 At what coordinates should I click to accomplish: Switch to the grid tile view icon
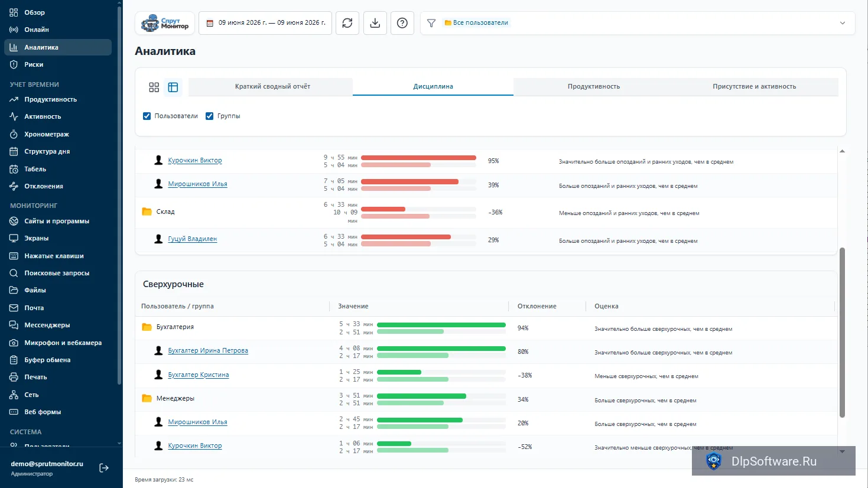(154, 87)
